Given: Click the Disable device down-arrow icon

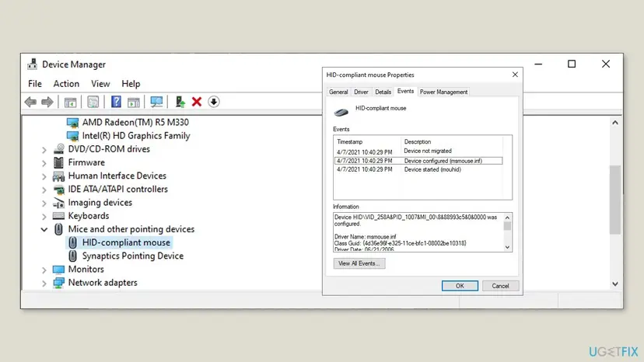Looking at the screenshot, I should pyautogui.click(x=214, y=102).
